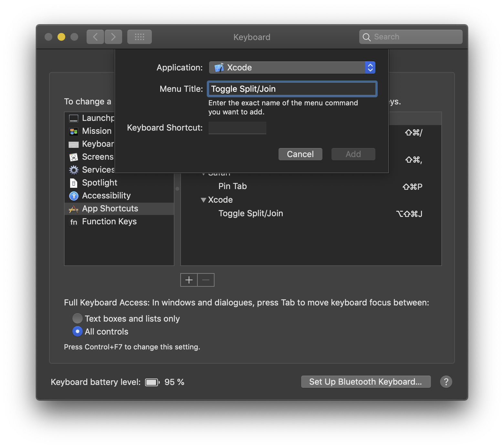
Task: Click the Screenshots sidebar icon
Action: [74, 157]
